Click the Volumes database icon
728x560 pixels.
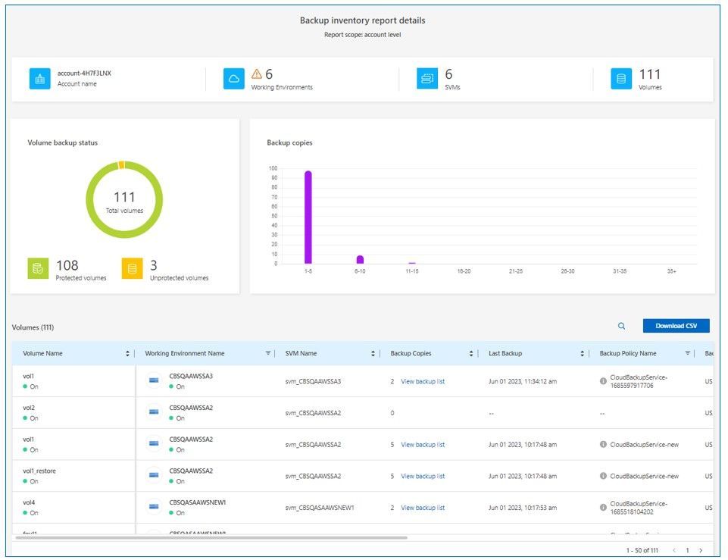pyautogui.click(x=621, y=79)
